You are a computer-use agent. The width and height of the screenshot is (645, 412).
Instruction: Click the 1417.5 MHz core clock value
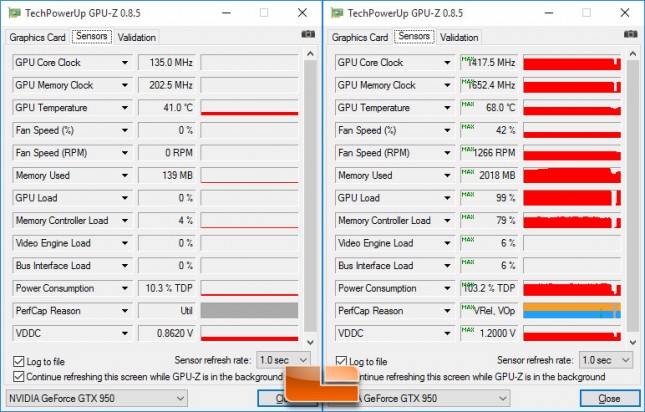click(x=489, y=62)
